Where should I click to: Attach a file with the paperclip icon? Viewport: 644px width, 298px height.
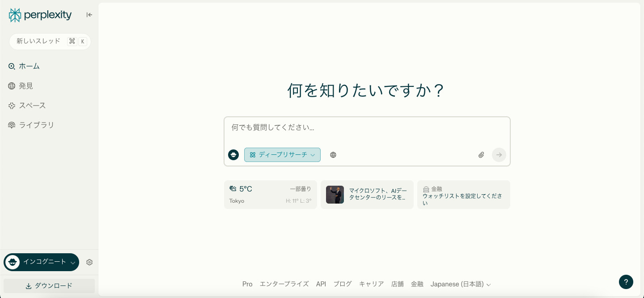[481, 155]
